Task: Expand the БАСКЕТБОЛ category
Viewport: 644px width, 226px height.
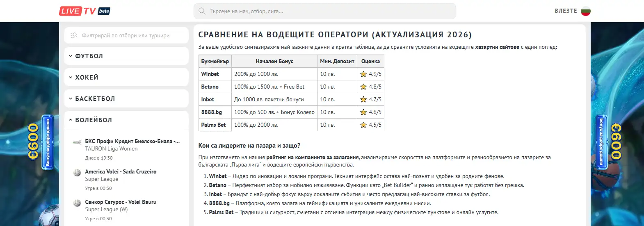Action: (126, 98)
